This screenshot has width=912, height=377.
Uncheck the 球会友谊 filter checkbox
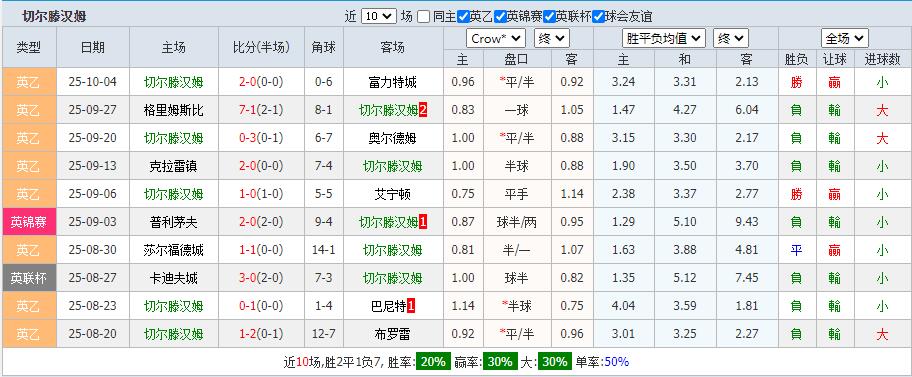pyautogui.click(x=598, y=16)
